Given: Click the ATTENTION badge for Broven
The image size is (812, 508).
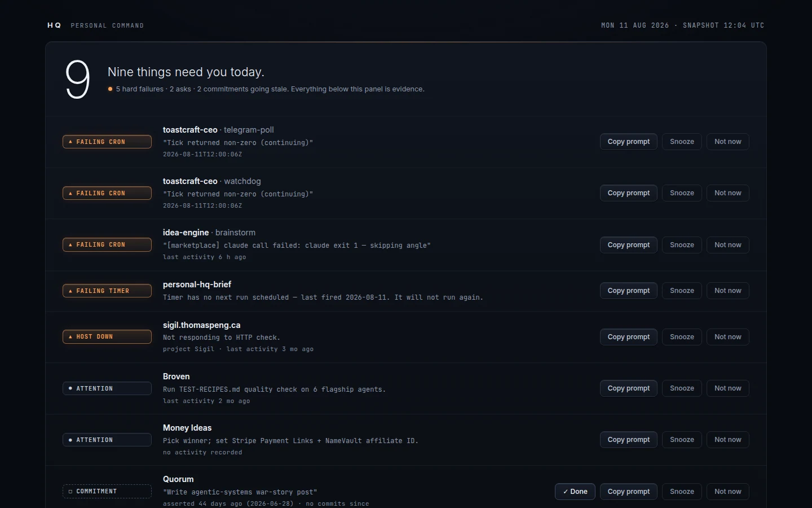Looking at the screenshot, I should [x=107, y=388].
